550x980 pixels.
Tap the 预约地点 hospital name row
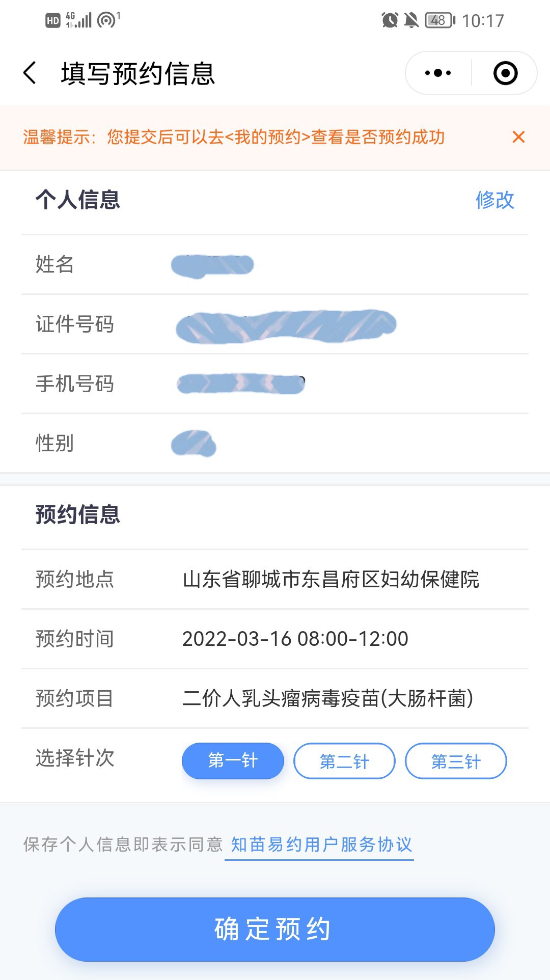(x=331, y=580)
